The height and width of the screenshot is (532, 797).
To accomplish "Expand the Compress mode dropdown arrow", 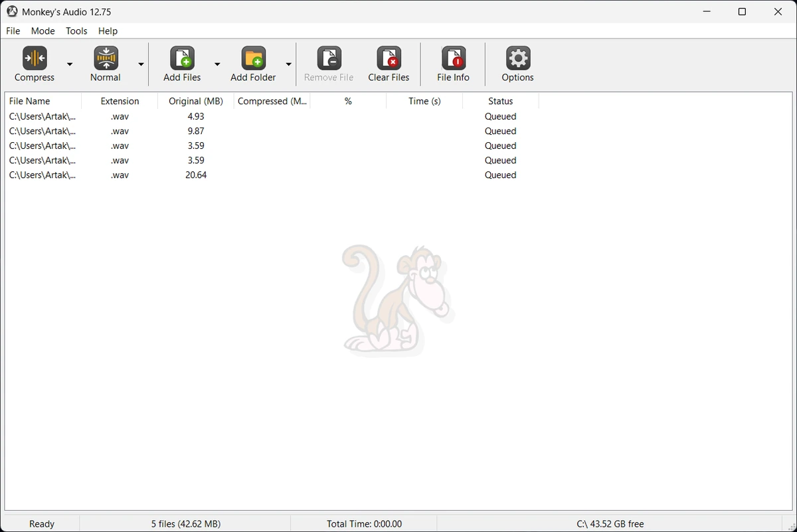I will click(x=70, y=64).
